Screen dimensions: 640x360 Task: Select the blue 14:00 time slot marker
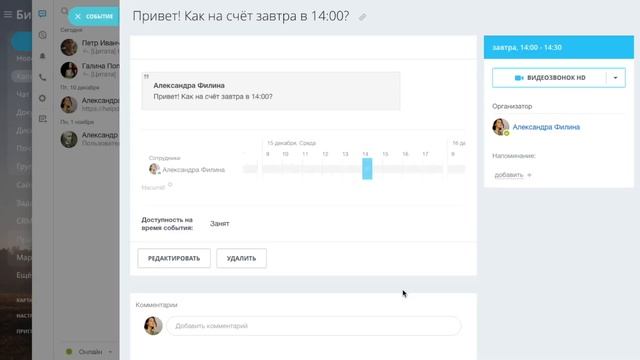(367, 169)
